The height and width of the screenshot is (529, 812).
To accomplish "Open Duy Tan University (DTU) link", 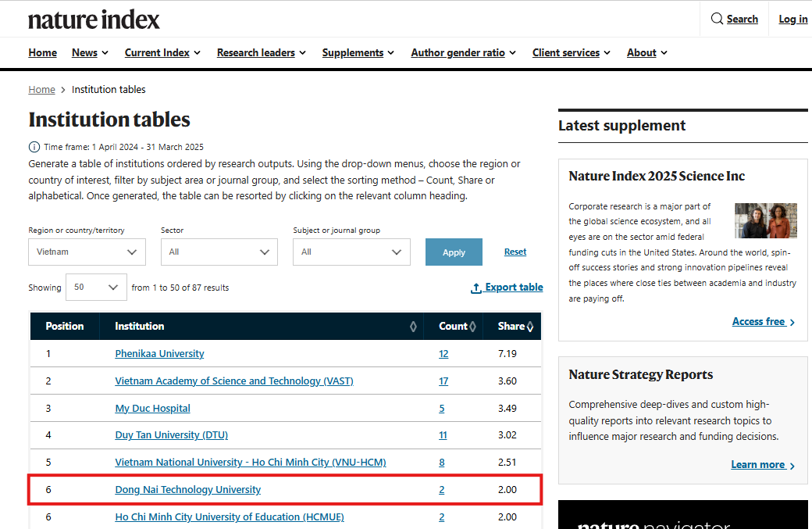I will point(172,435).
